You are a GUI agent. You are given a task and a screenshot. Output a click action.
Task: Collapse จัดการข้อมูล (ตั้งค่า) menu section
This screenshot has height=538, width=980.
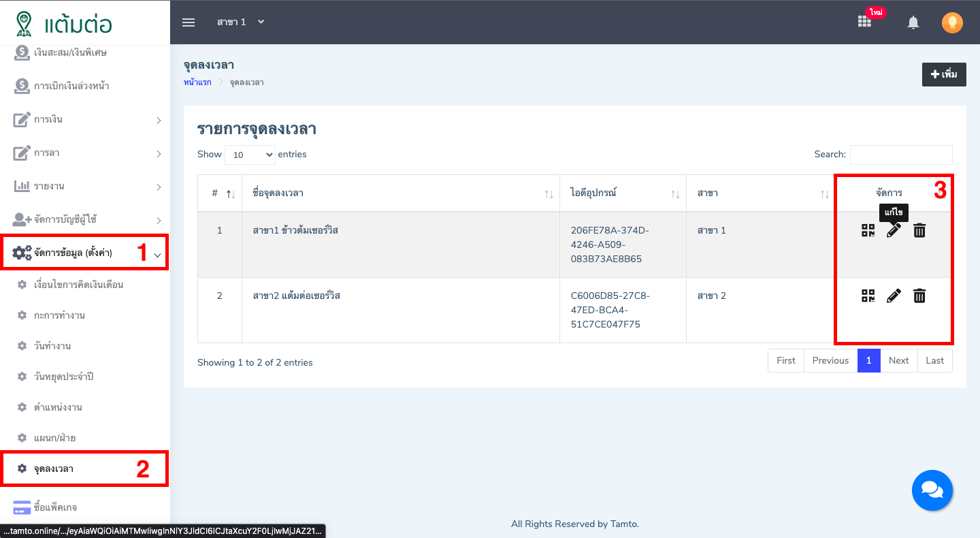pos(85,253)
